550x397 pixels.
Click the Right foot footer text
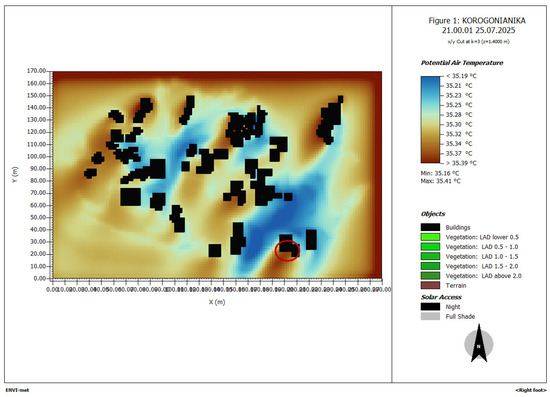click(x=531, y=390)
